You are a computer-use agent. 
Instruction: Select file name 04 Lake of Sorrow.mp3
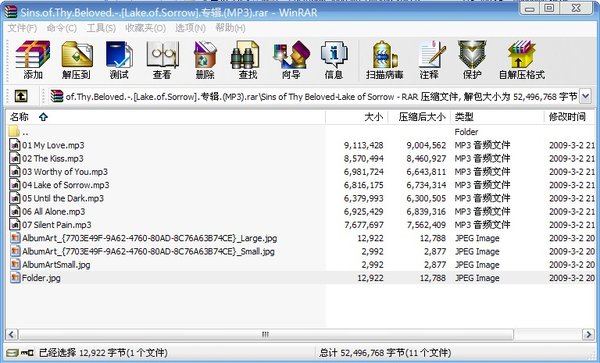pyautogui.click(x=65, y=185)
